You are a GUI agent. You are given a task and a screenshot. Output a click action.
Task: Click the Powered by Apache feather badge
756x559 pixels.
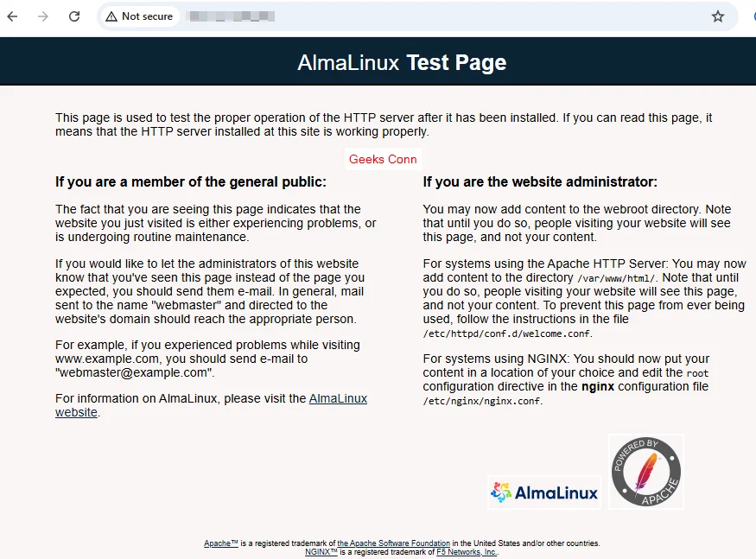645,472
